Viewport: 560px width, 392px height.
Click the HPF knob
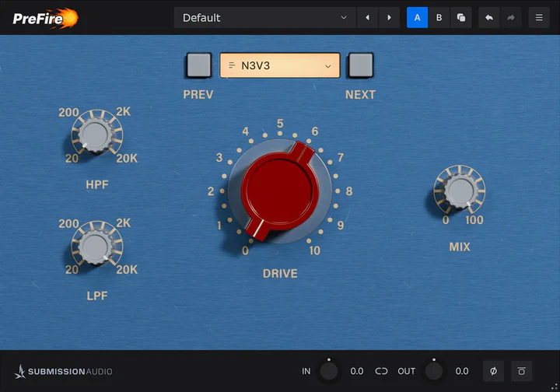point(96,135)
